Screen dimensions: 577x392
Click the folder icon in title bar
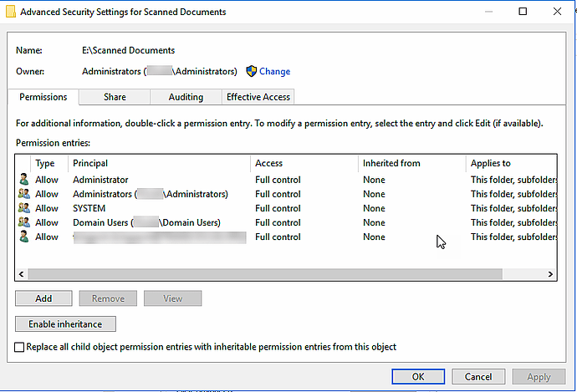click(x=8, y=13)
